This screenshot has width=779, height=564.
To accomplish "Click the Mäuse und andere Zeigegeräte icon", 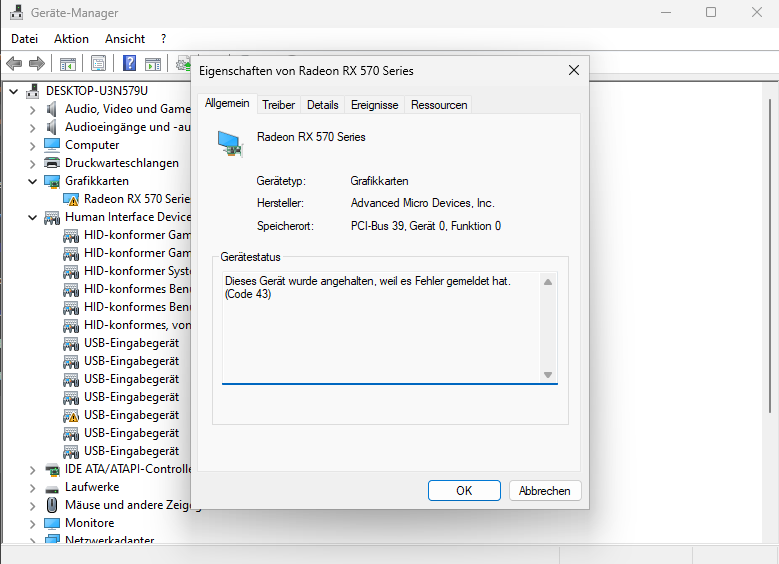I will point(52,505).
